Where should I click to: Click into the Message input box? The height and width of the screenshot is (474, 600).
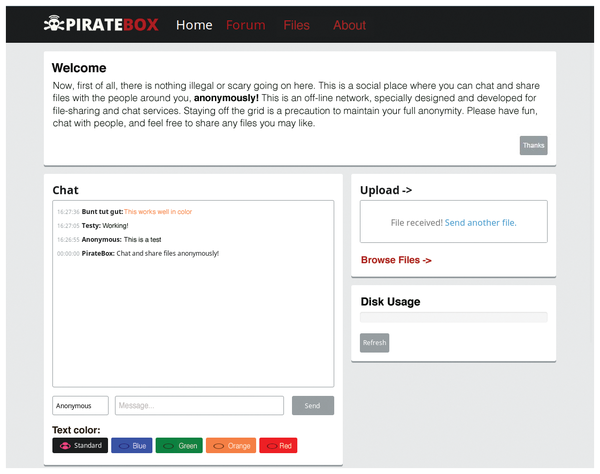[199, 406]
